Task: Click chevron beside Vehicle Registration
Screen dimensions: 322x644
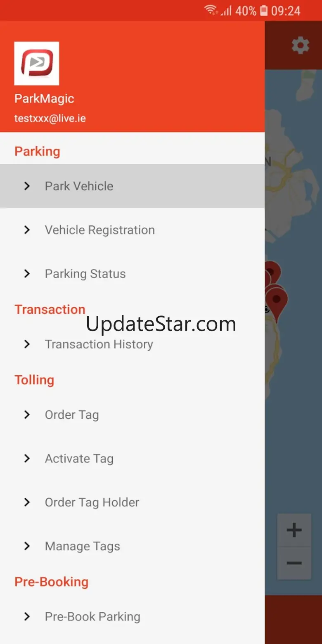Action: click(x=27, y=230)
